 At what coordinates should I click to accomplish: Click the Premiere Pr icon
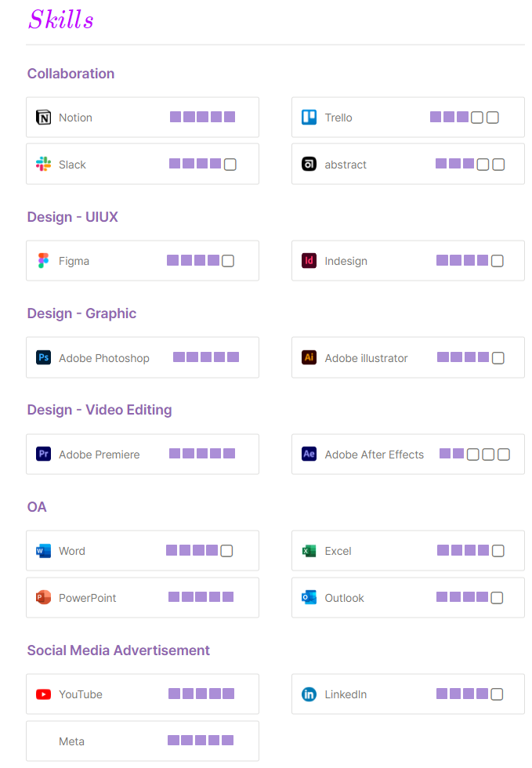(x=44, y=454)
